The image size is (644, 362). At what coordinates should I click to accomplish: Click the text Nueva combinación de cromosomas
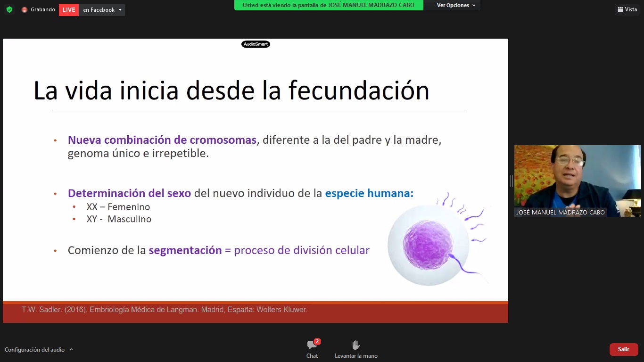coord(162,140)
